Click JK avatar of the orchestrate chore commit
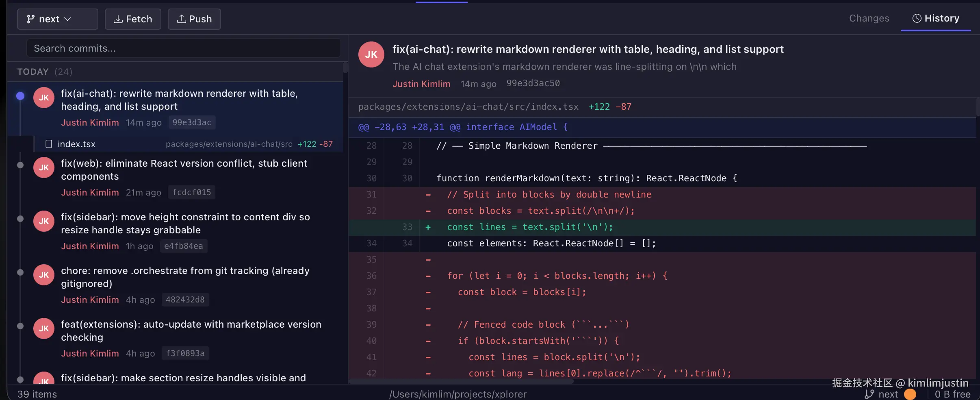 [44, 275]
